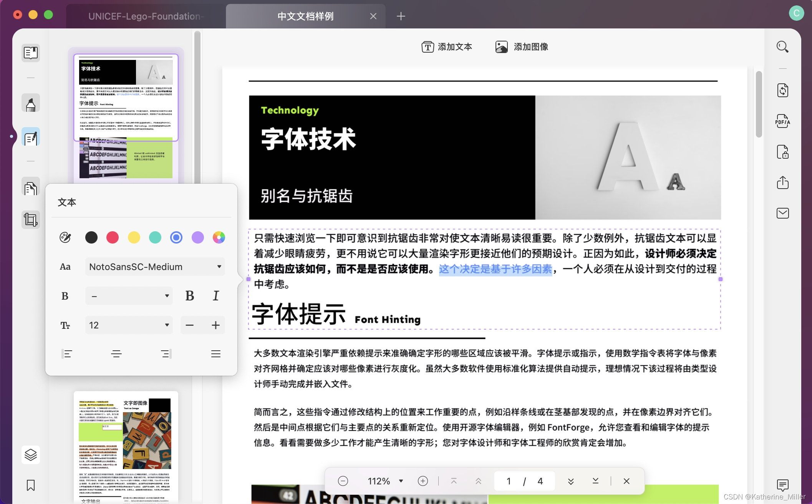The height and width of the screenshot is (504, 812).
Task: Click the 添加文本 add text button
Action: pyautogui.click(x=447, y=47)
